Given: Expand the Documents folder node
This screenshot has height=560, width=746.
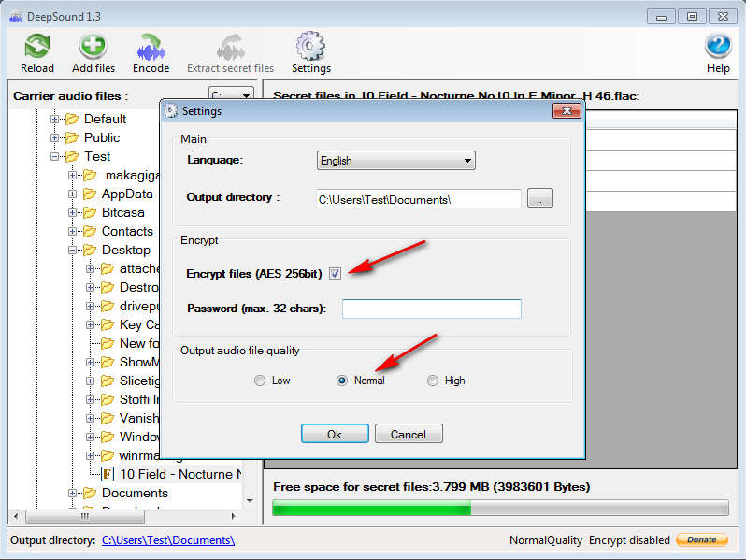Looking at the screenshot, I should 72,493.
